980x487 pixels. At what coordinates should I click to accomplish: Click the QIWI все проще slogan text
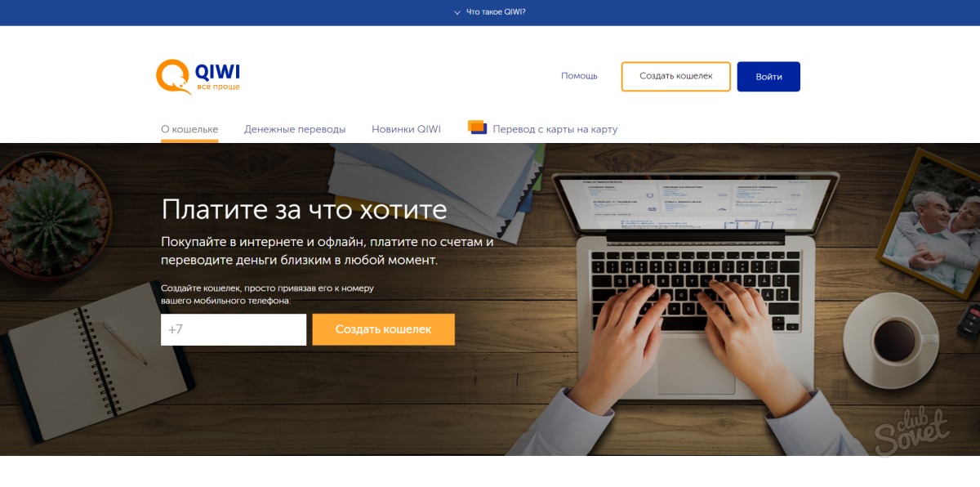[x=218, y=87]
